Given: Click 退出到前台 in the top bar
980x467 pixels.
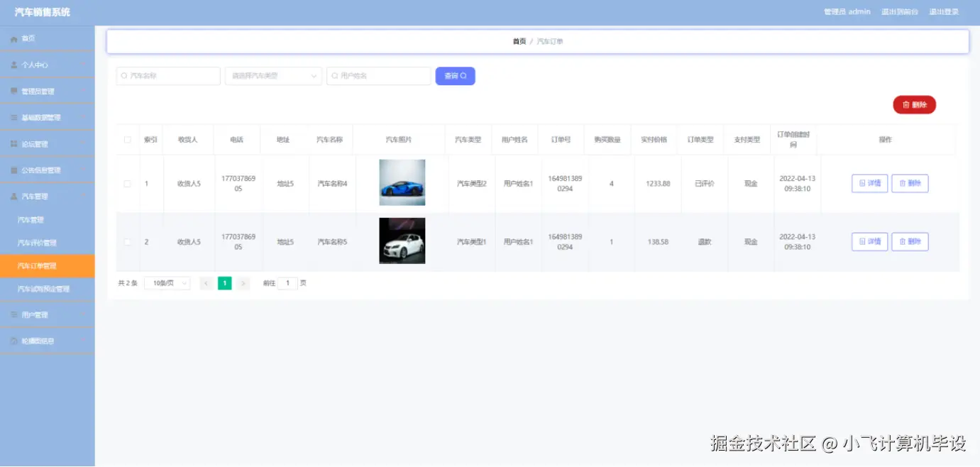Looking at the screenshot, I should click(900, 12).
